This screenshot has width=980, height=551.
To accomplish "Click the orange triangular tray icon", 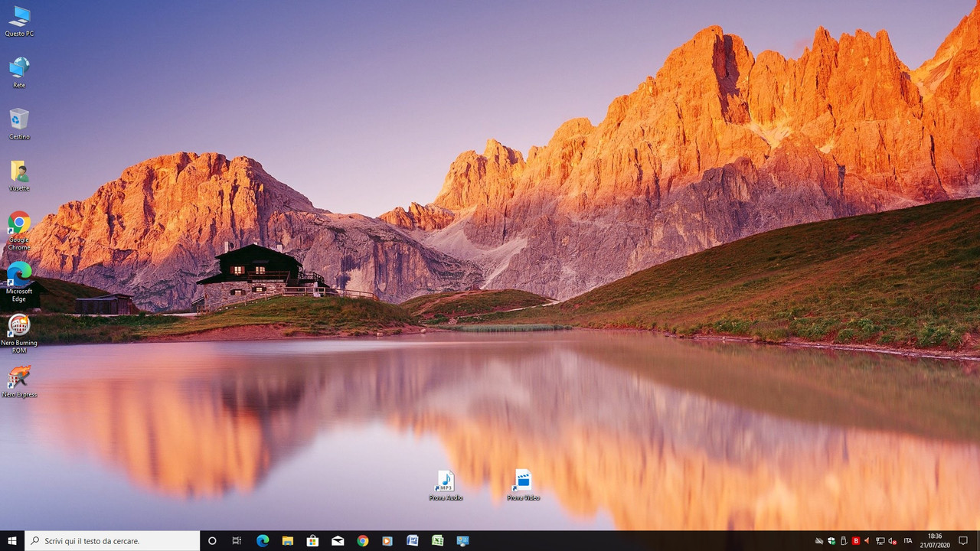I will [x=867, y=541].
